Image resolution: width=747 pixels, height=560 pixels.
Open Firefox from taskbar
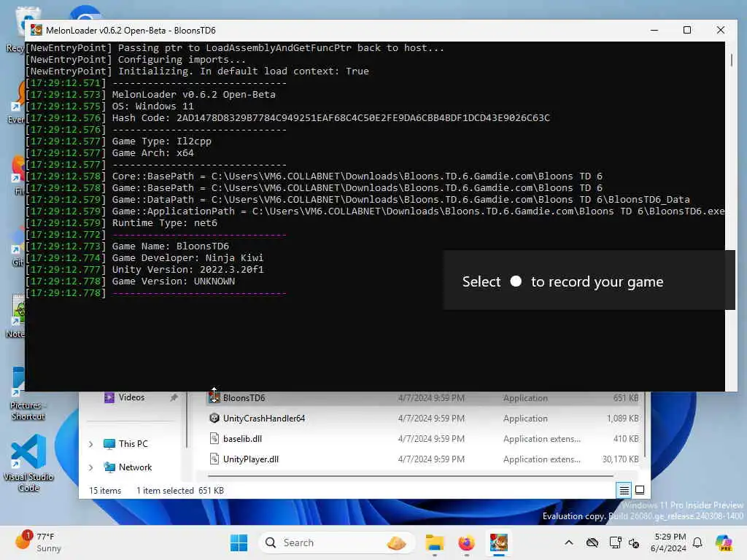pos(466,542)
